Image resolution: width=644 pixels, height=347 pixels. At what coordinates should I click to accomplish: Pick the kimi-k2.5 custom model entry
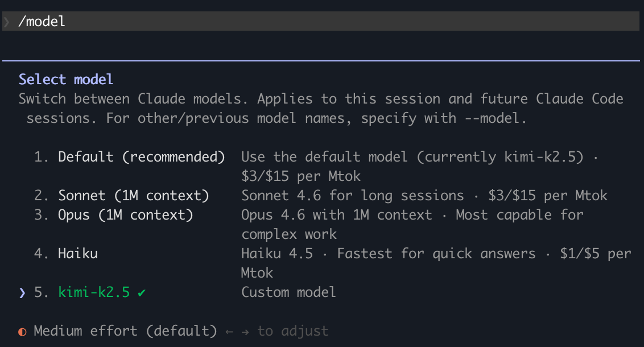tap(94, 292)
